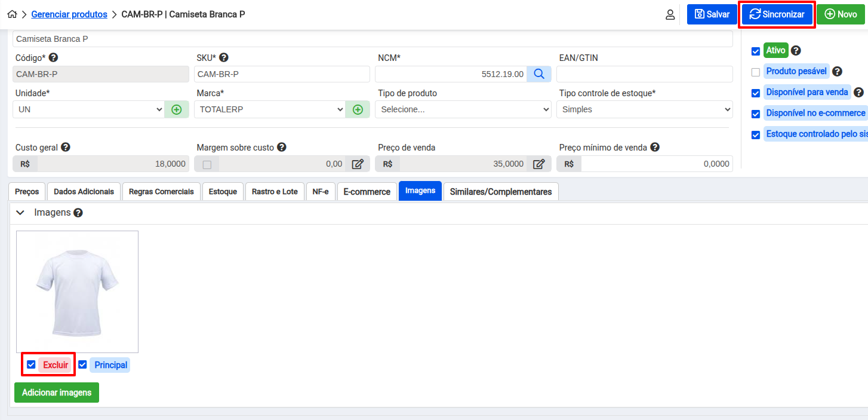
Task: Enable the Produto pesável checkbox
Action: pos(756,72)
